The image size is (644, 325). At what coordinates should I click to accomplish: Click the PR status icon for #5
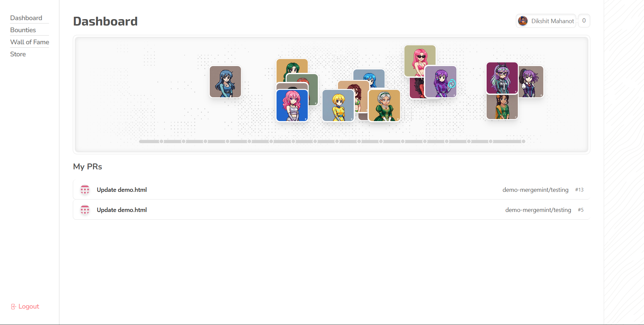(x=85, y=210)
